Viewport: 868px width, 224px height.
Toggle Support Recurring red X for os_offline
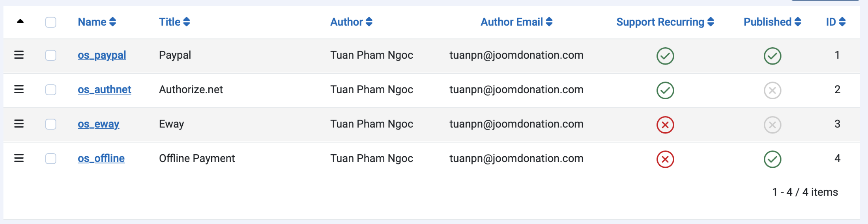click(665, 159)
